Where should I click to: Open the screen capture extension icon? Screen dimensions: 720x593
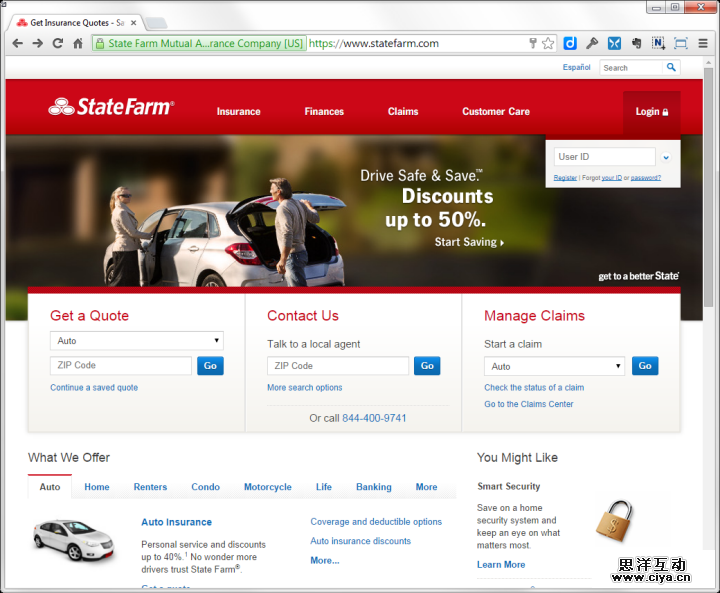(681, 44)
